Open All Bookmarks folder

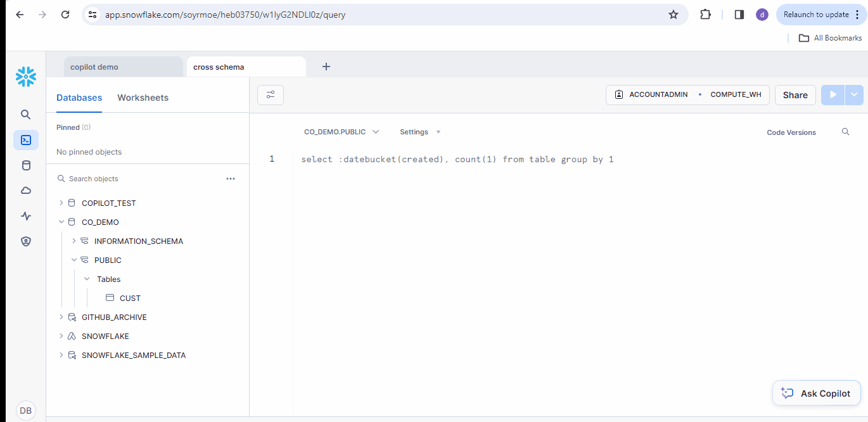coord(830,38)
